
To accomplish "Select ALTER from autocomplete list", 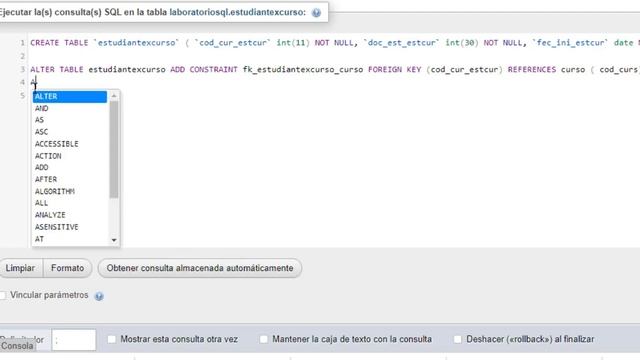I will (70, 97).
